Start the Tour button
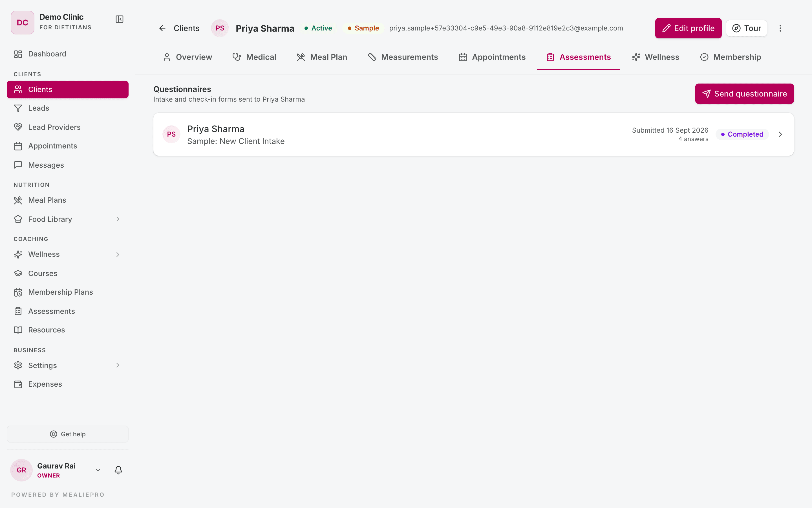812x508 pixels. pos(746,28)
